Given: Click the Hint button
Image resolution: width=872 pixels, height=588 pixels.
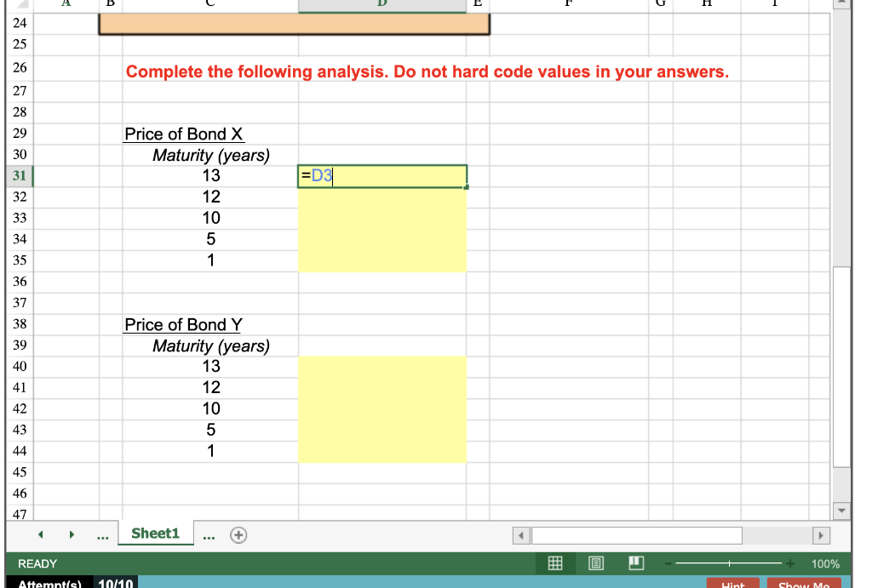Looking at the screenshot, I should pos(732,585).
